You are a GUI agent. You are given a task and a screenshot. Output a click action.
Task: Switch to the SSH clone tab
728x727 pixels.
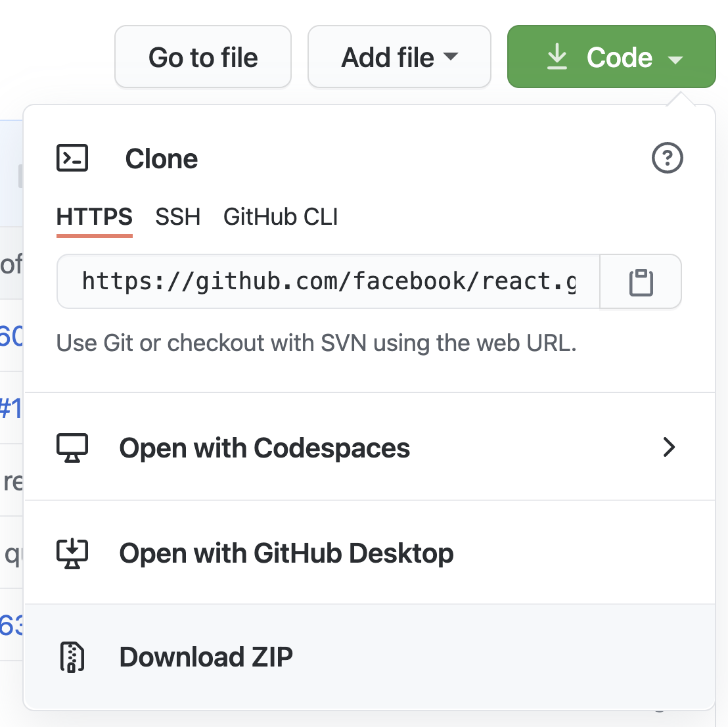tap(178, 217)
